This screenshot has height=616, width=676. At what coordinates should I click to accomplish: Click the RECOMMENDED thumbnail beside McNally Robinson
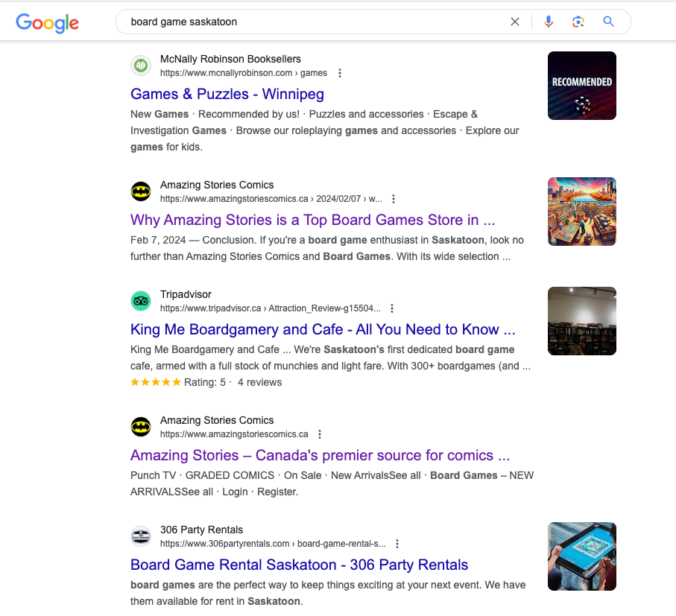(x=581, y=85)
